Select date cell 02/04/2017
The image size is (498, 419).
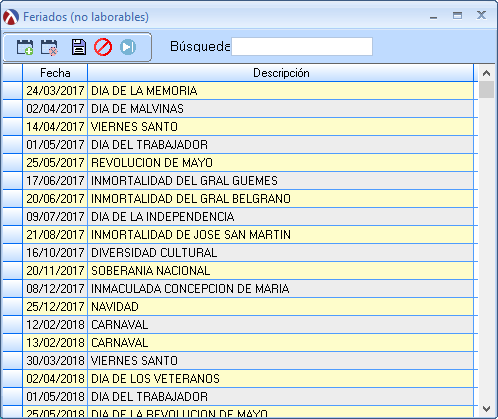pyautogui.click(x=55, y=109)
